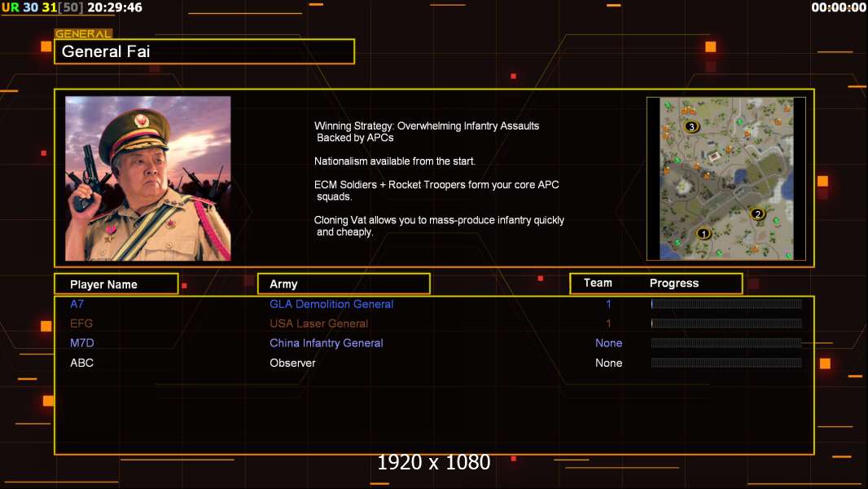Click the Cloning Vat description text

(x=439, y=226)
